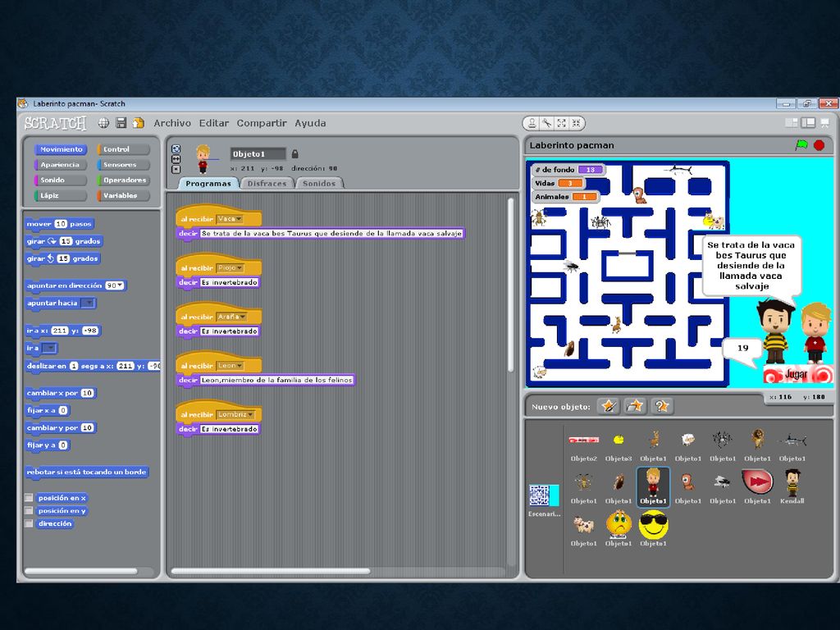Open the Ayuda menu
Viewport: 840px width, 630px height.
coord(310,123)
